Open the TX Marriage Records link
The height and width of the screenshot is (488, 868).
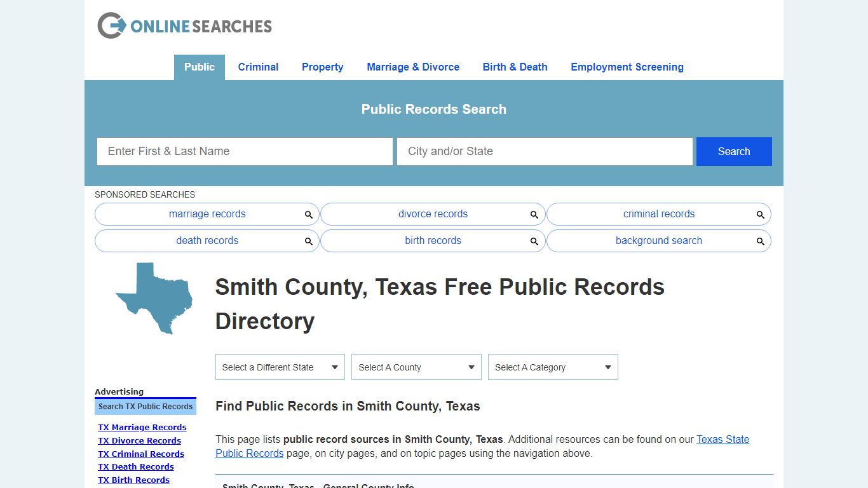coord(142,428)
